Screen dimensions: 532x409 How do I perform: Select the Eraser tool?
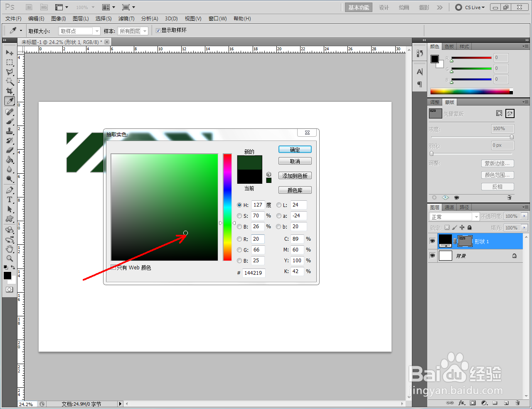coord(10,150)
